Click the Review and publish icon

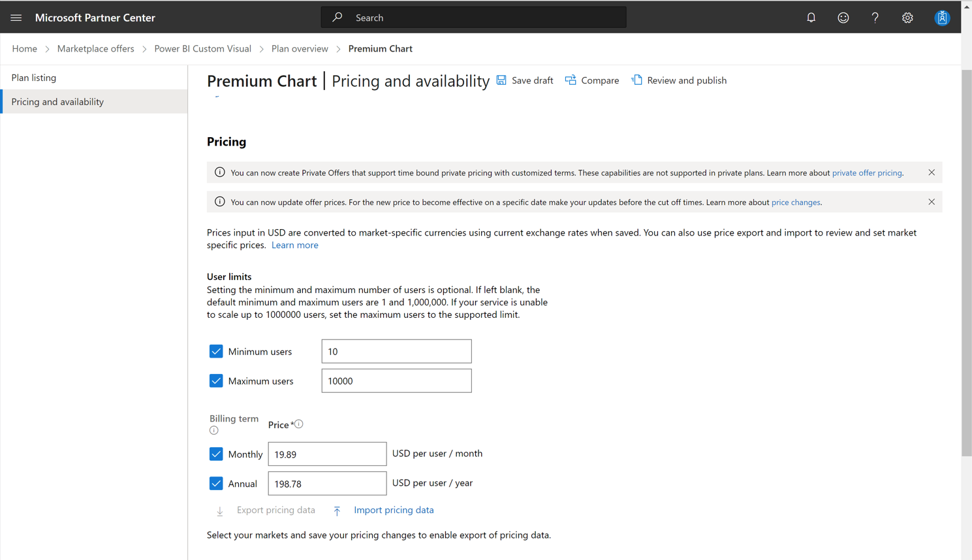(x=636, y=80)
